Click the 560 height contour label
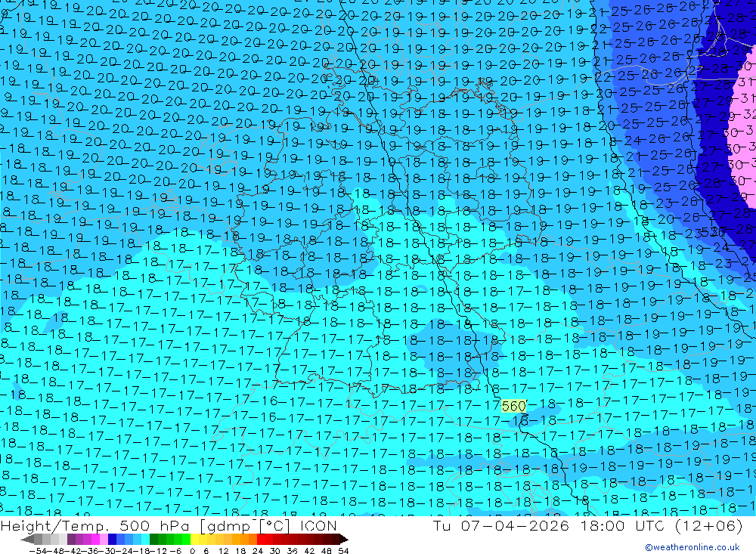This screenshot has width=756, height=554. [x=513, y=406]
